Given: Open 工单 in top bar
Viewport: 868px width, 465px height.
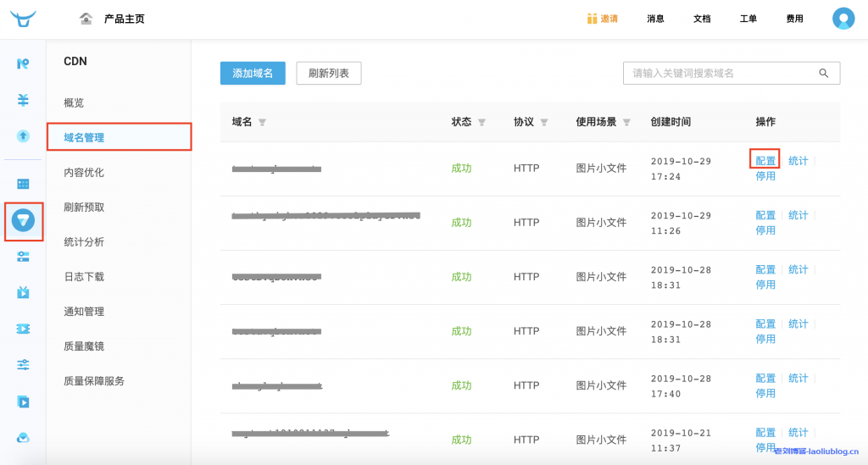Looking at the screenshot, I should coord(748,19).
